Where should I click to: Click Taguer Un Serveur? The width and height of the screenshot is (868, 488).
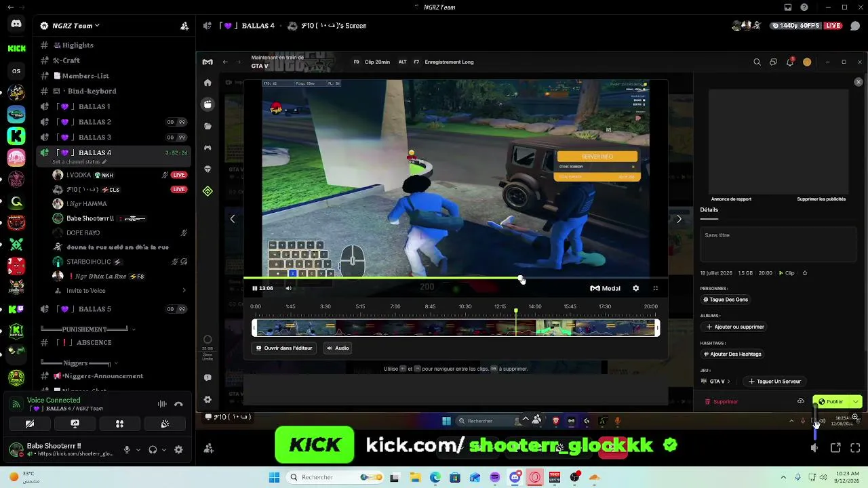coord(775,382)
